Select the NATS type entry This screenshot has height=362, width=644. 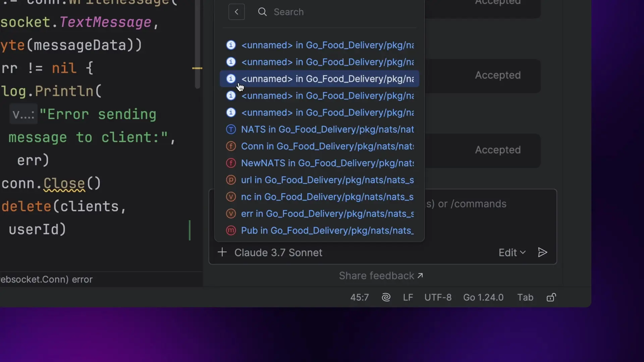[319, 129]
